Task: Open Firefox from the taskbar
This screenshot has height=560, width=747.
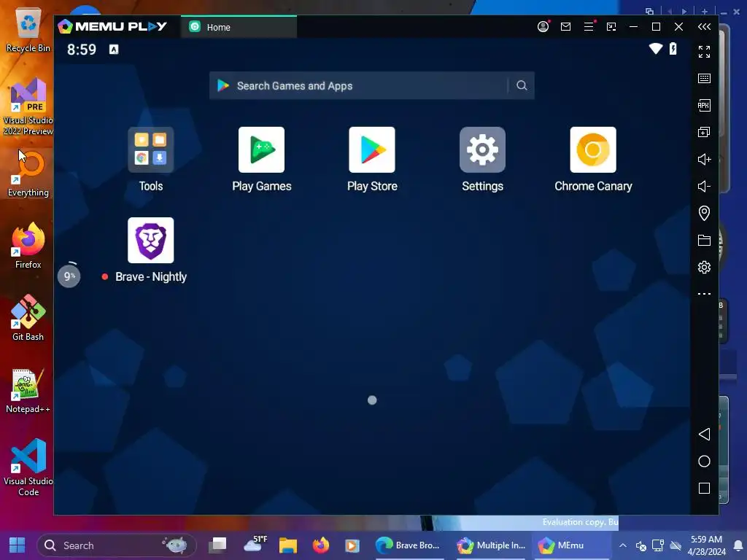Action: 321,545
